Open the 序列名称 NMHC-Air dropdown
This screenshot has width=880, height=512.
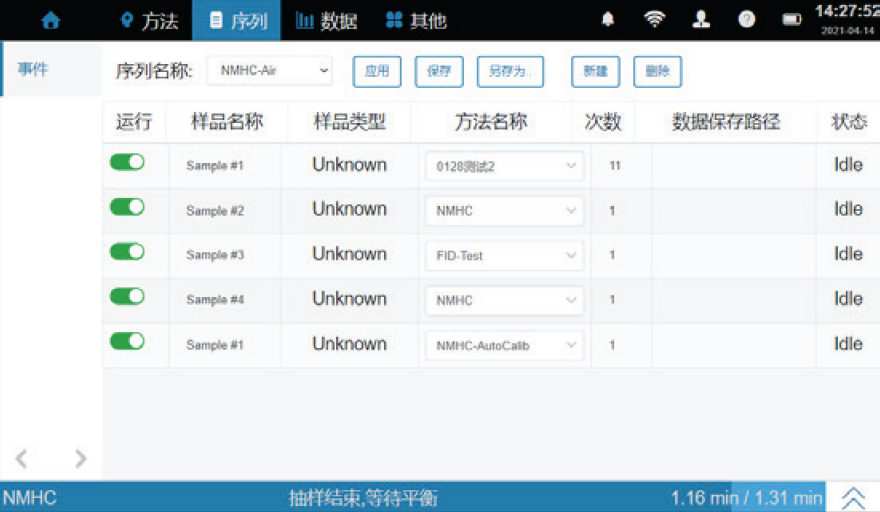tap(269, 71)
